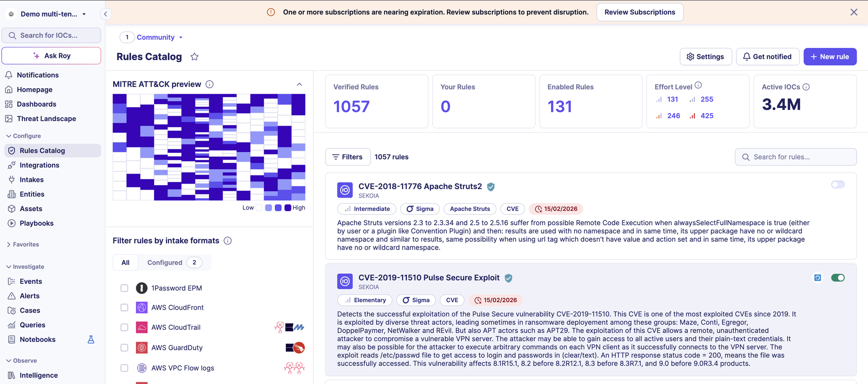This screenshot has height=384, width=868.
Task: Open Events under Investigate
Action: click(31, 281)
